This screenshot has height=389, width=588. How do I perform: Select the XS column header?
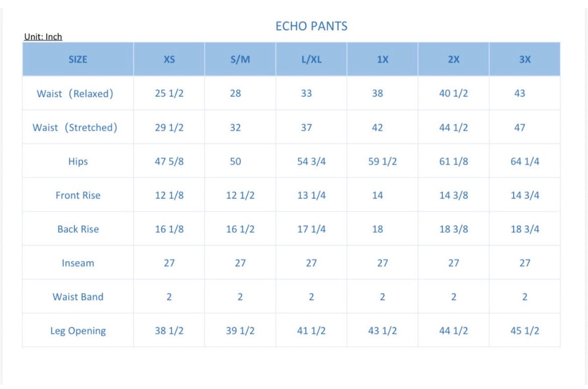[169, 59]
